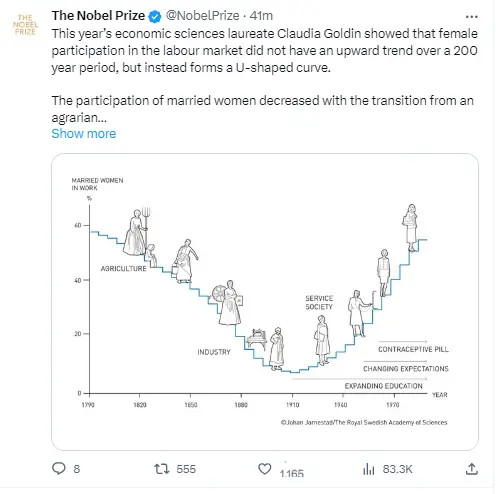Click the Contraceptive Pill label in image
The width and height of the screenshot is (496, 494).
click(413, 349)
